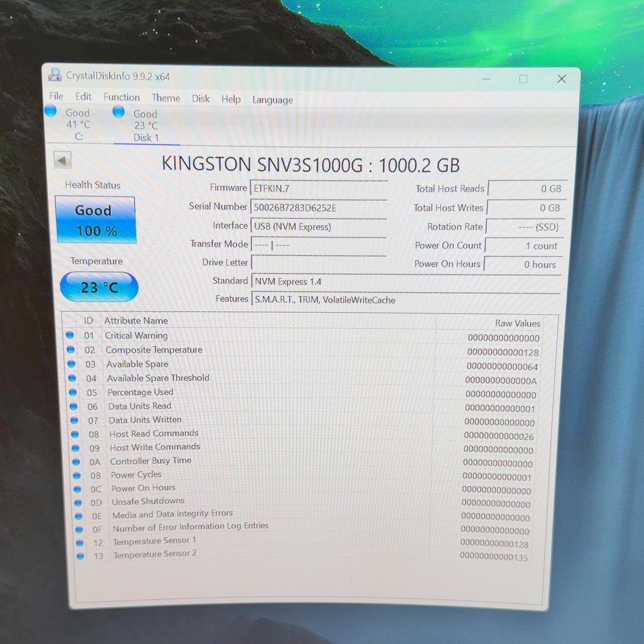Screen dimensions: 644x644
Task: Select the Power On Hours attribute row
Action: [x=304, y=489]
